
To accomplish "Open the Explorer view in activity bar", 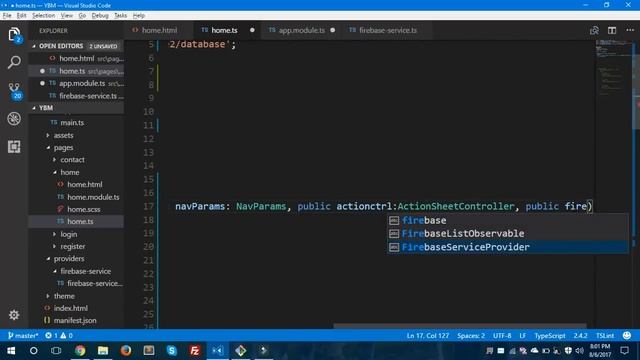I will [x=14, y=34].
